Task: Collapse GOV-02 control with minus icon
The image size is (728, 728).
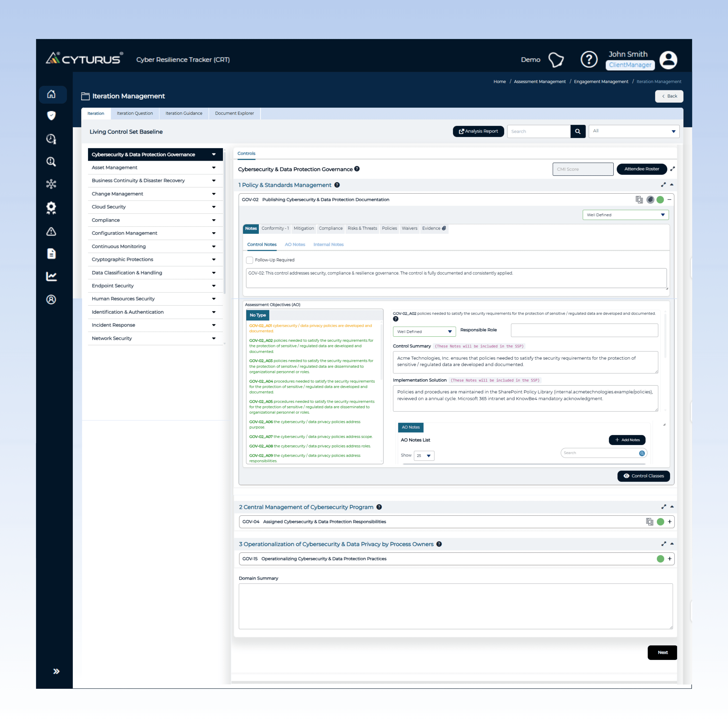Action: pos(669,200)
